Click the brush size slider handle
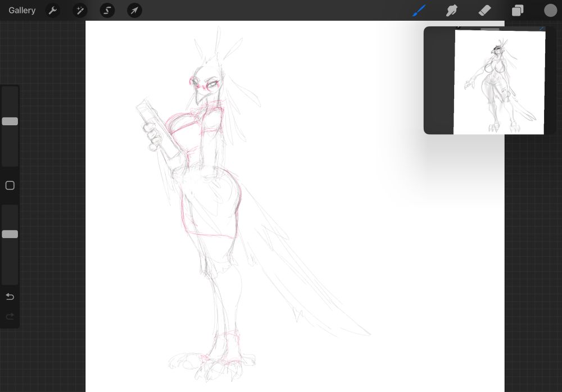 [10, 121]
